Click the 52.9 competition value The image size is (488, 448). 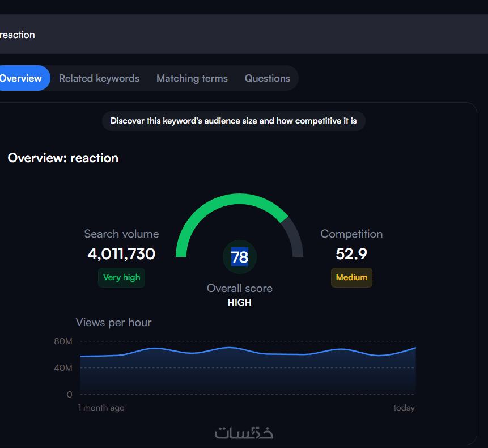(x=351, y=254)
